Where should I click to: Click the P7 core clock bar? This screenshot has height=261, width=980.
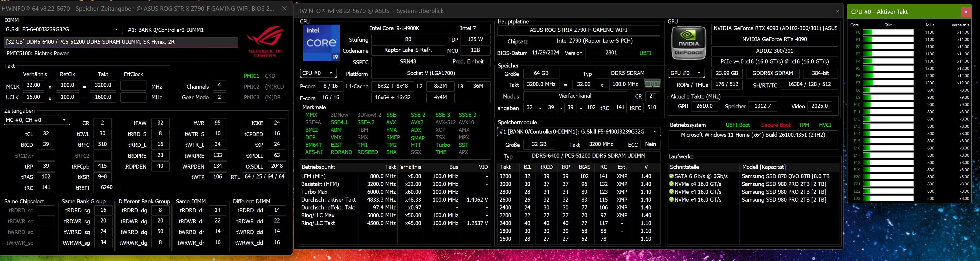click(888, 83)
